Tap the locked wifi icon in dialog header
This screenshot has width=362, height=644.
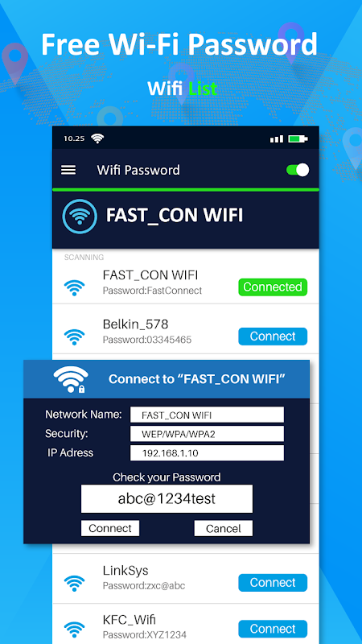(x=71, y=379)
